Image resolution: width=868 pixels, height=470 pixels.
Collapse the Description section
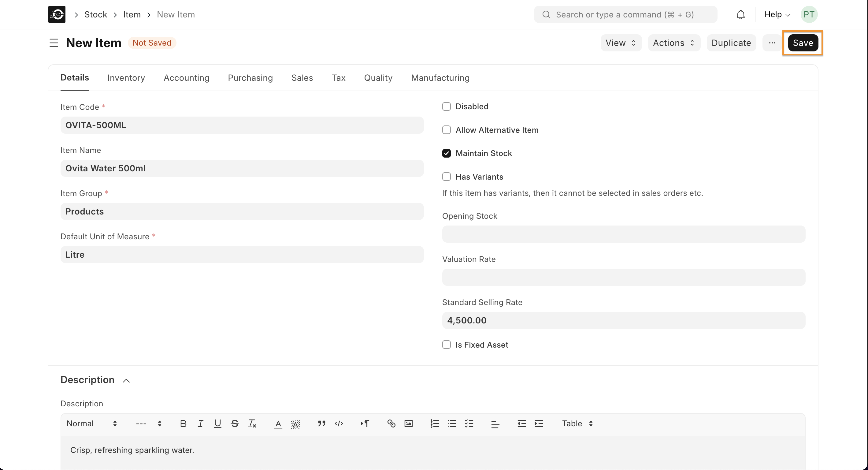126,380
